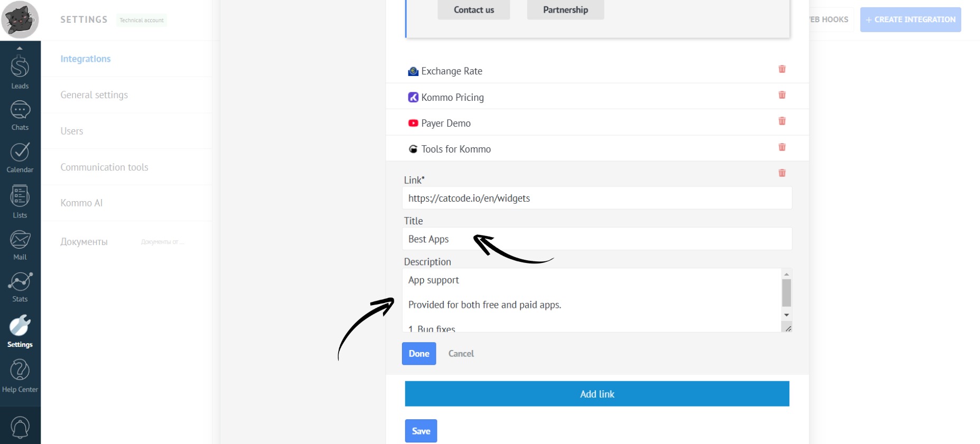Screen dimensions: 980x444
Task: Cancel editing the link
Action: click(x=461, y=354)
